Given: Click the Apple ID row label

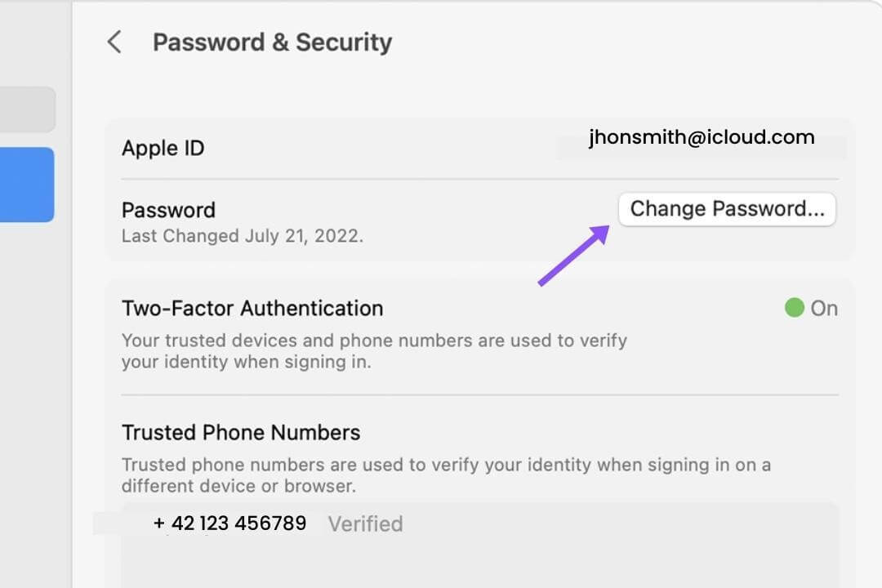Looking at the screenshot, I should click(163, 149).
